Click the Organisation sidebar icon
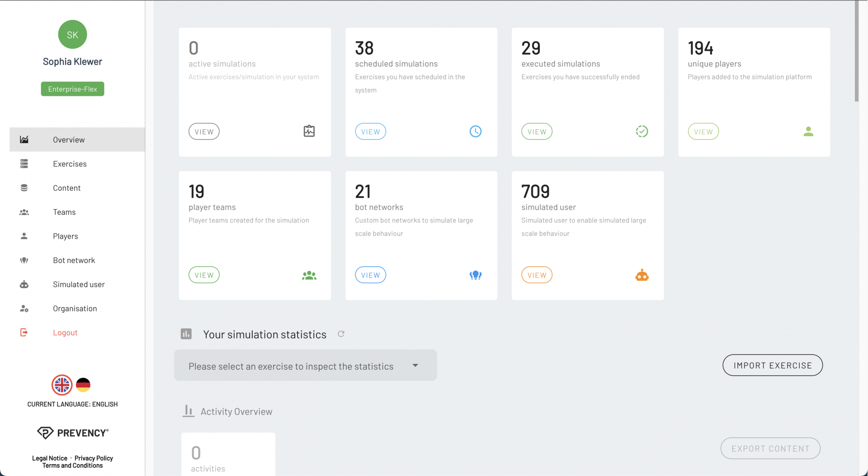868x476 pixels. click(24, 308)
